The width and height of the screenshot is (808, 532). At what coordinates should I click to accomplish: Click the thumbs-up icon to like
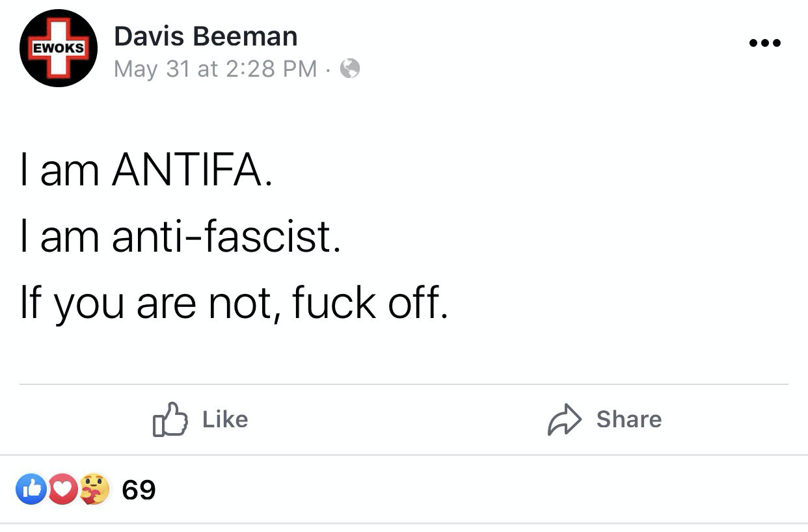point(170,419)
